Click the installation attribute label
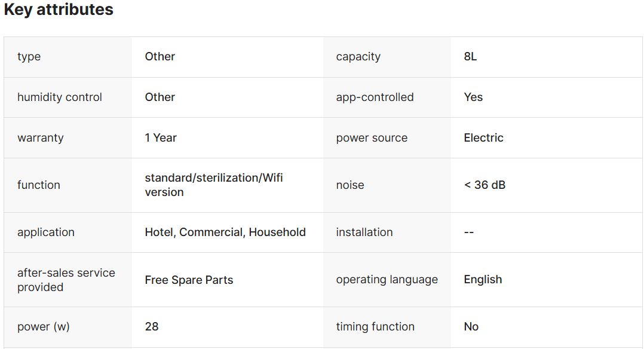644x349 pixels. (x=364, y=232)
